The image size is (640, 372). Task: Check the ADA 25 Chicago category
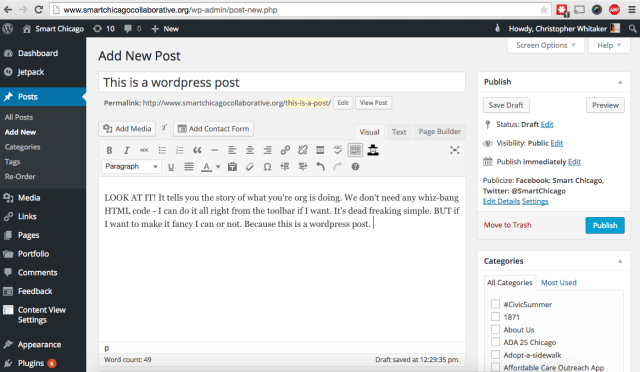coord(495,342)
